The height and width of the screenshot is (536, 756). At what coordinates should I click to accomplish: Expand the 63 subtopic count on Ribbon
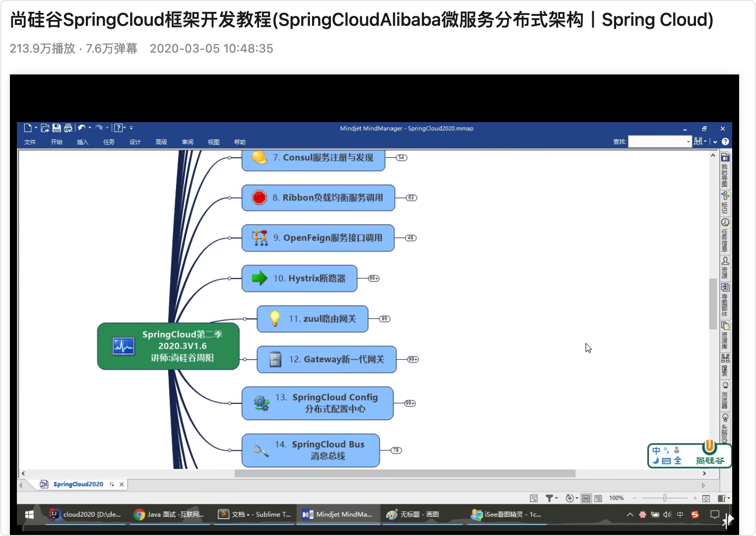click(x=411, y=198)
